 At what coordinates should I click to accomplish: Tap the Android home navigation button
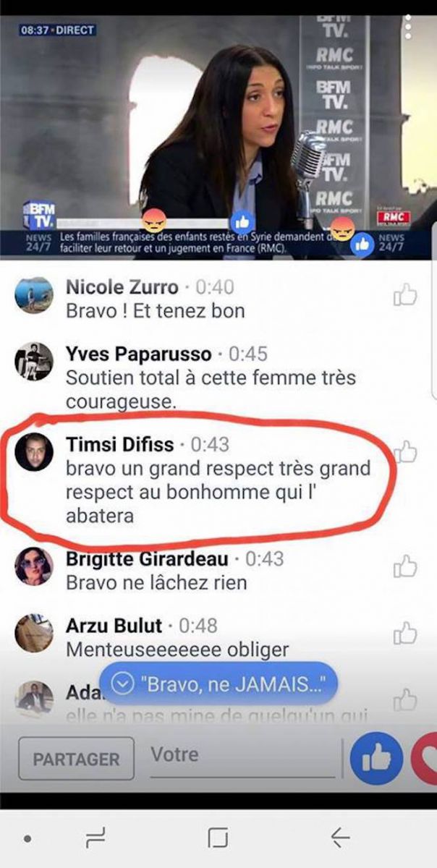[x=218, y=838]
